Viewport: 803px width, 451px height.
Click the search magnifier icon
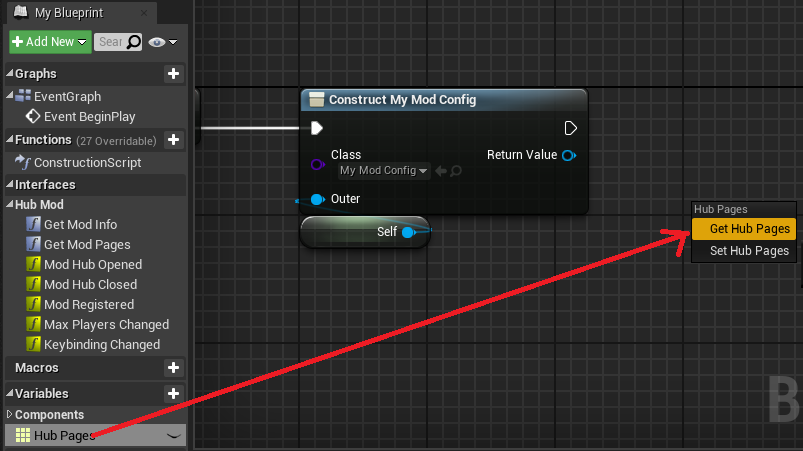[134, 42]
